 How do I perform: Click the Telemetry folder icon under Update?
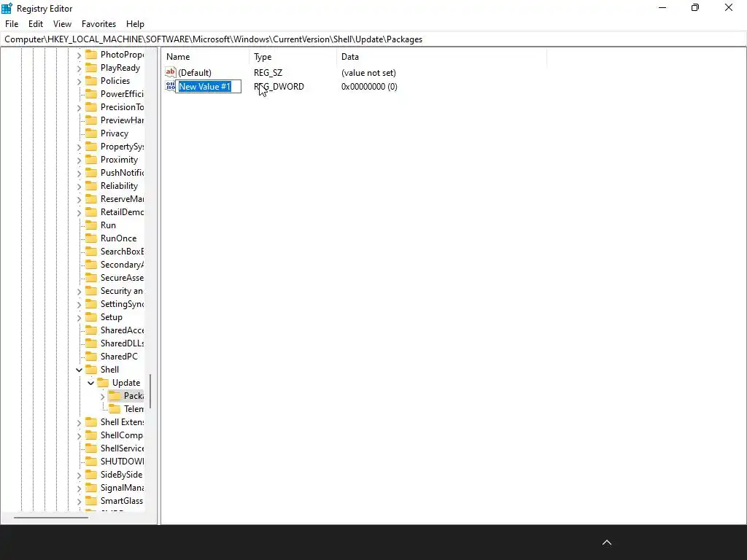(115, 409)
